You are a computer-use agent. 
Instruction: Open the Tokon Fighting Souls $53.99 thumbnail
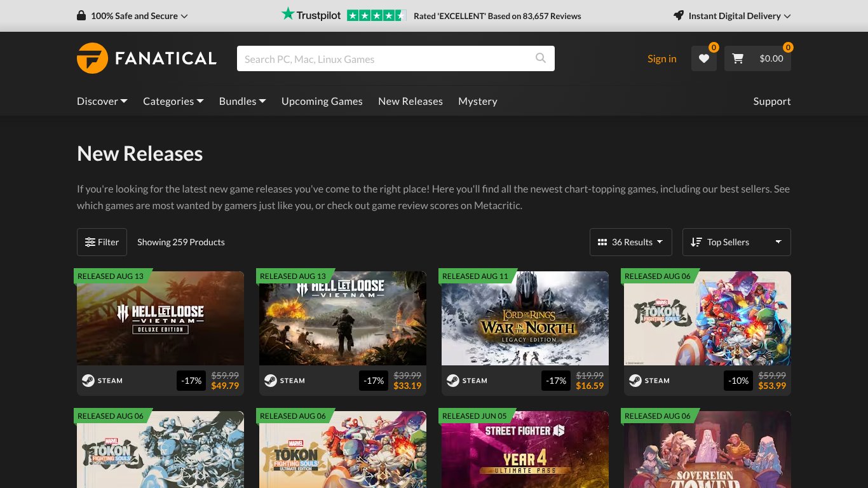pos(707,318)
